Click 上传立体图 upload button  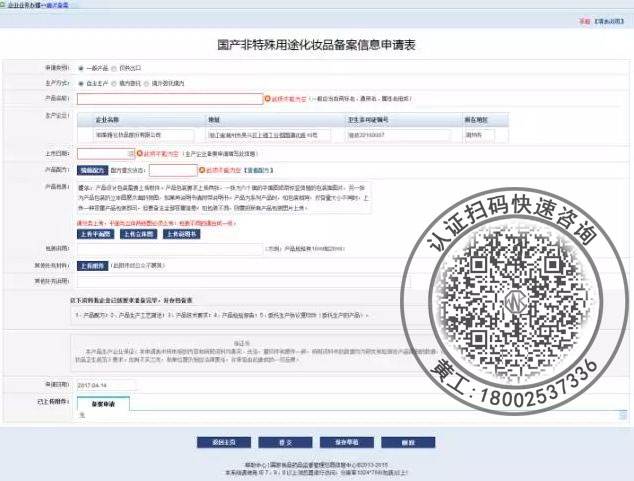click(138, 234)
